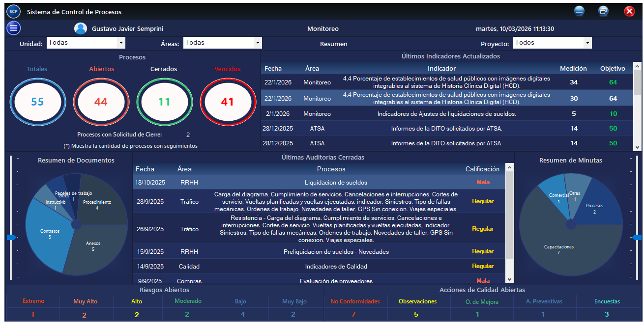644x324 pixels.
Task: Click the user profile avatar icon
Action: (x=81, y=28)
